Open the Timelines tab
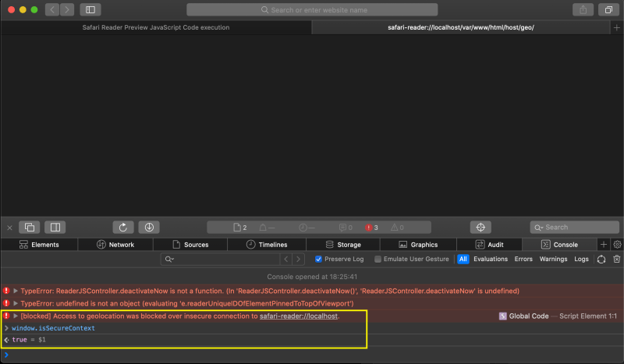The image size is (624, 364). 267,245
